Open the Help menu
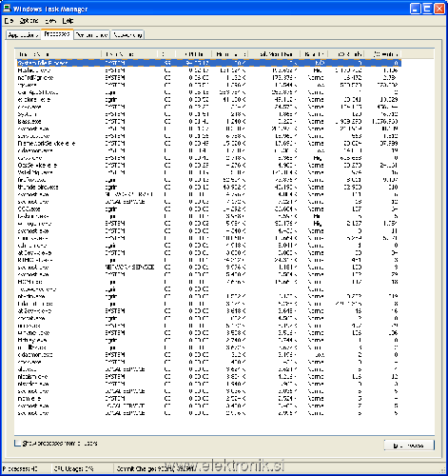The width and height of the screenshot is (448, 476). (68, 21)
